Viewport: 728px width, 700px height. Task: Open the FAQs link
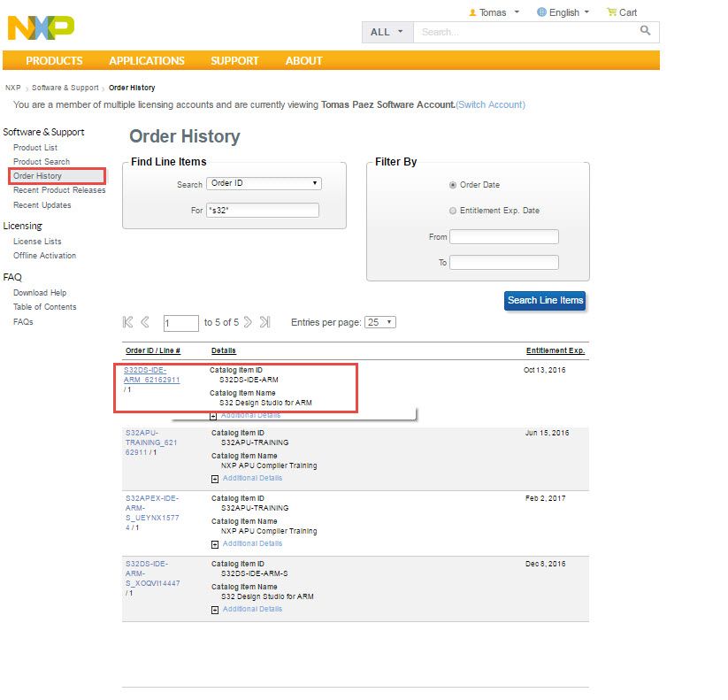(23, 322)
